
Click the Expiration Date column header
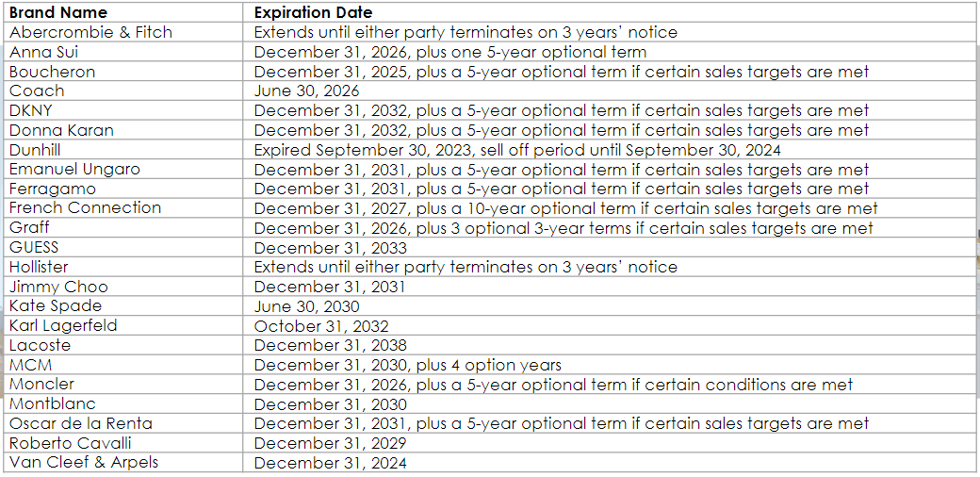pos(313,12)
